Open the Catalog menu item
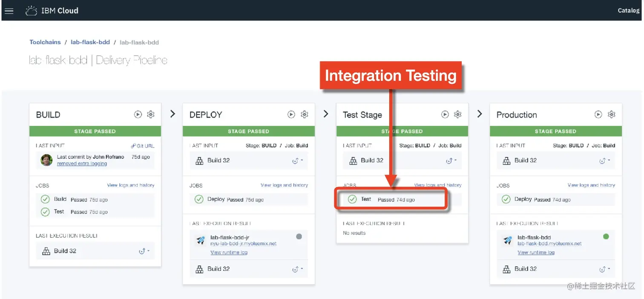 click(628, 11)
